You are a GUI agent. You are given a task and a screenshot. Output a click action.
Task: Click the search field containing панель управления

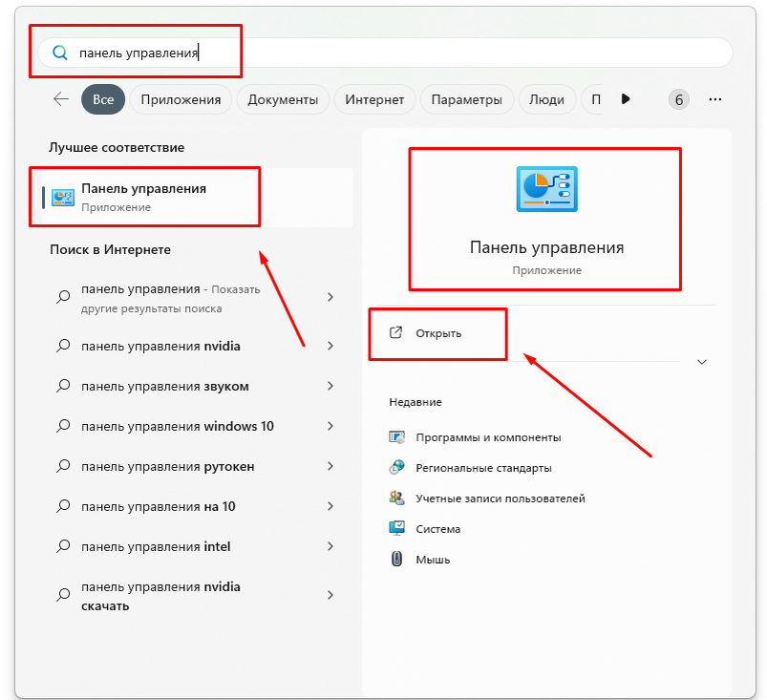tap(385, 53)
